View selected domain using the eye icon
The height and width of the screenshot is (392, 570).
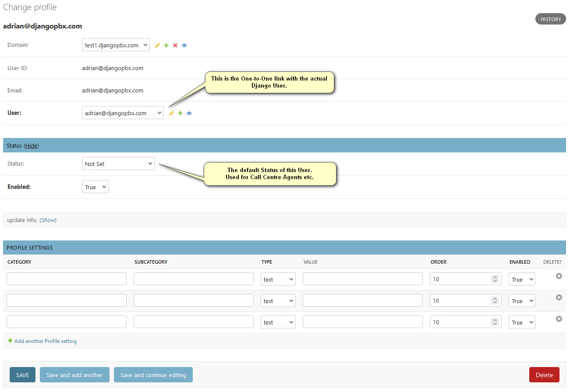click(x=184, y=45)
